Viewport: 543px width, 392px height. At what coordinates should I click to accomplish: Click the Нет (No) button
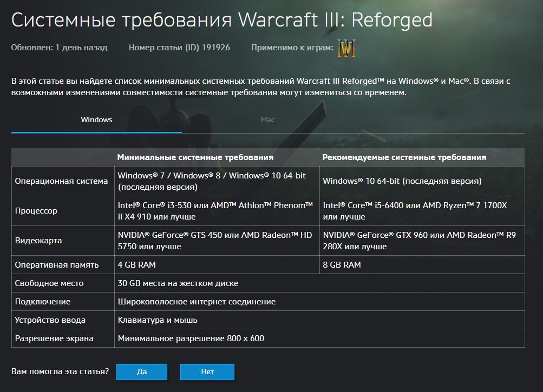click(207, 371)
